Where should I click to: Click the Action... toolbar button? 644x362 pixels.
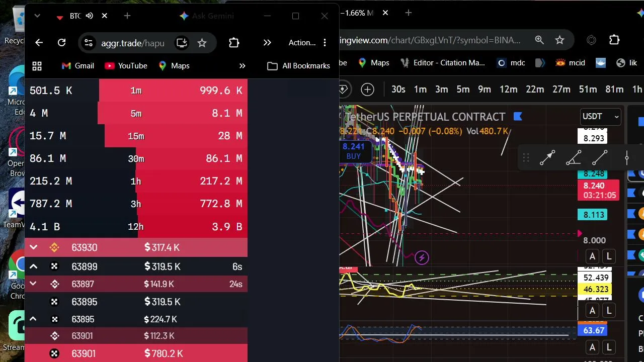tap(302, 43)
